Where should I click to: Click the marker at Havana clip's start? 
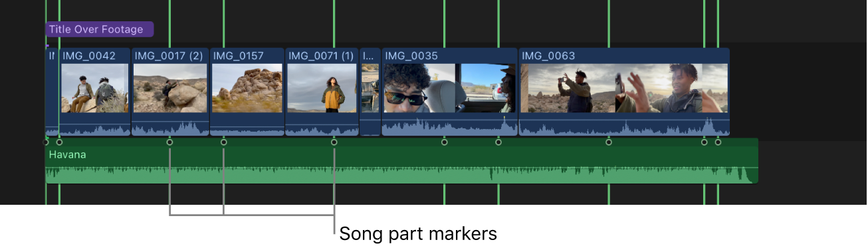click(x=46, y=142)
